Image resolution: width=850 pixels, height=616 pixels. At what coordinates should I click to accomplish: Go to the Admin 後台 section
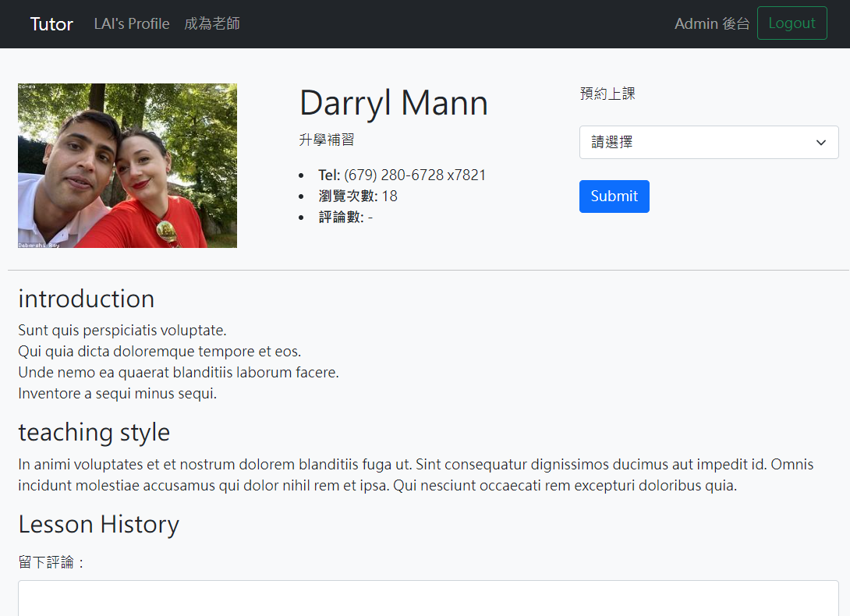coord(711,23)
